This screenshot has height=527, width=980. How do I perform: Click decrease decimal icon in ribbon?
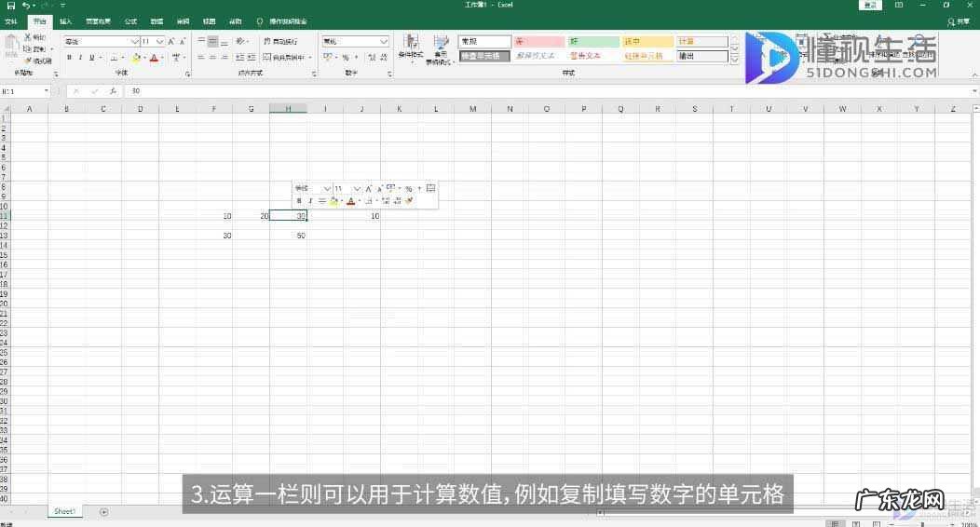coord(383,58)
